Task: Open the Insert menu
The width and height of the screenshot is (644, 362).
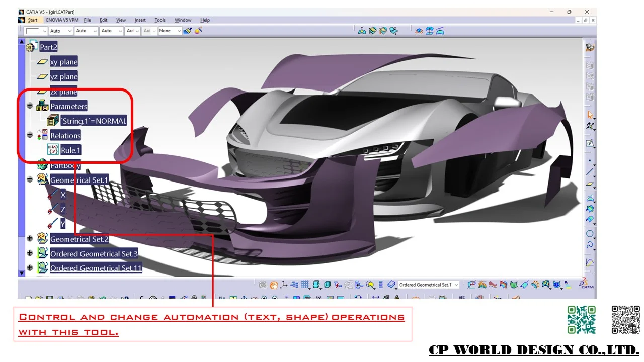Action: [x=140, y=20]
